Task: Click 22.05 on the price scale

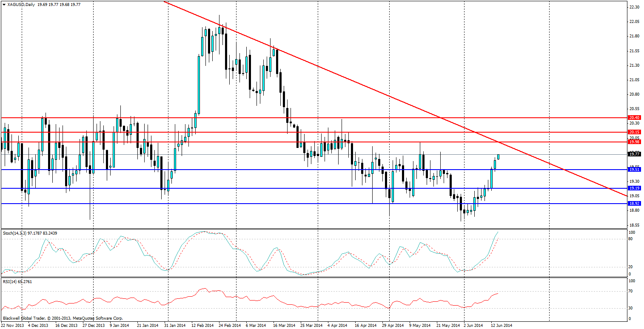Action: pos(634,22)
